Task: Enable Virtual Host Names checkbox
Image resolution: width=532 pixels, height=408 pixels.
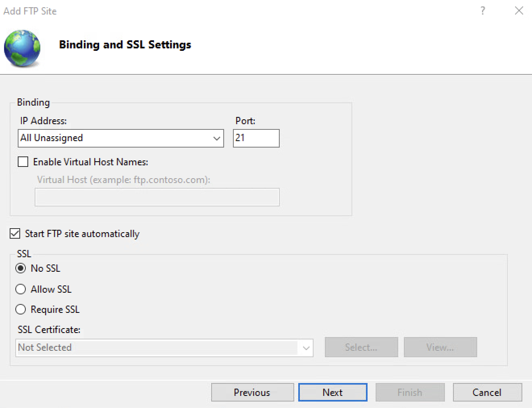Action: [23, 162]
